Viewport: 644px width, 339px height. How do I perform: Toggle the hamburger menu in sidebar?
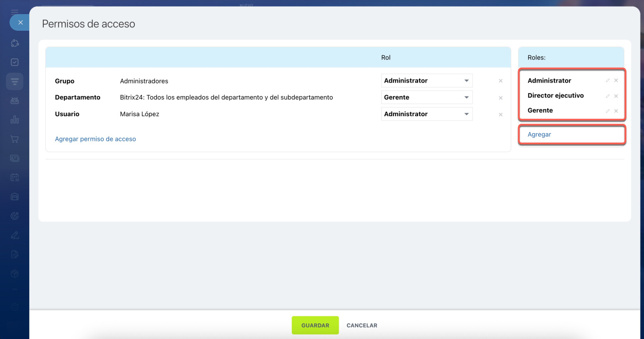(x=15, y=12)
